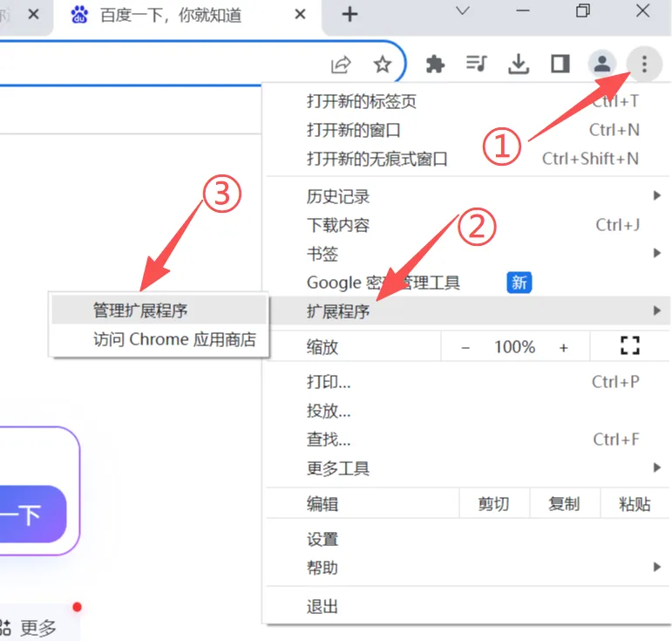This screenshot has height=641, width=672.
Task: Expand the 扩展程序 submenu
Action: tap(468, 310)
